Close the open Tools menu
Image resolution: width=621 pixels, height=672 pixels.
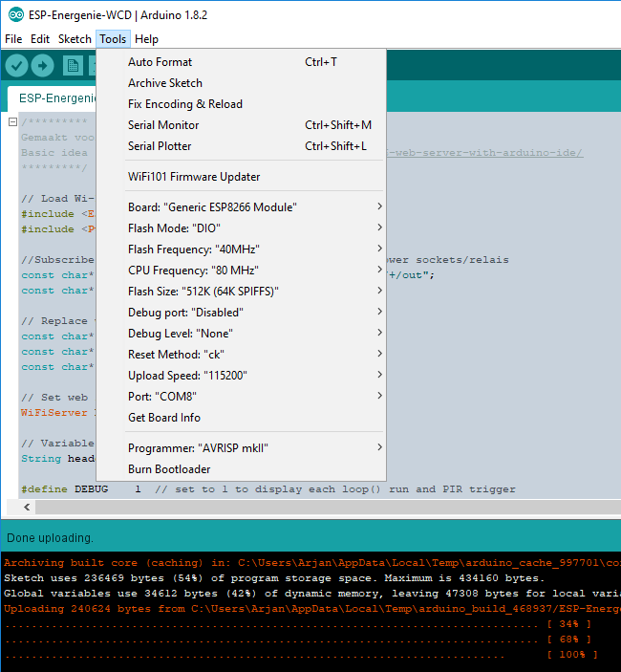(x=113, y=39)
